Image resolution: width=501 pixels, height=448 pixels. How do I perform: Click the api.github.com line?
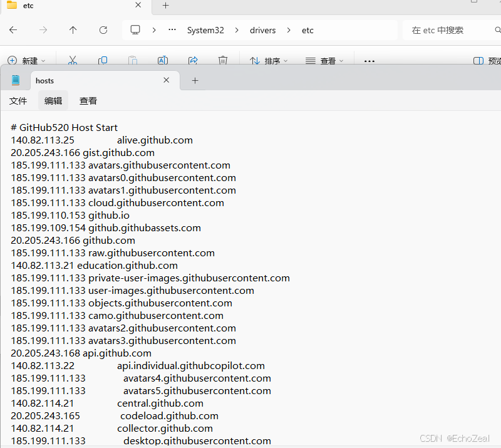click(x=81, y=353)
